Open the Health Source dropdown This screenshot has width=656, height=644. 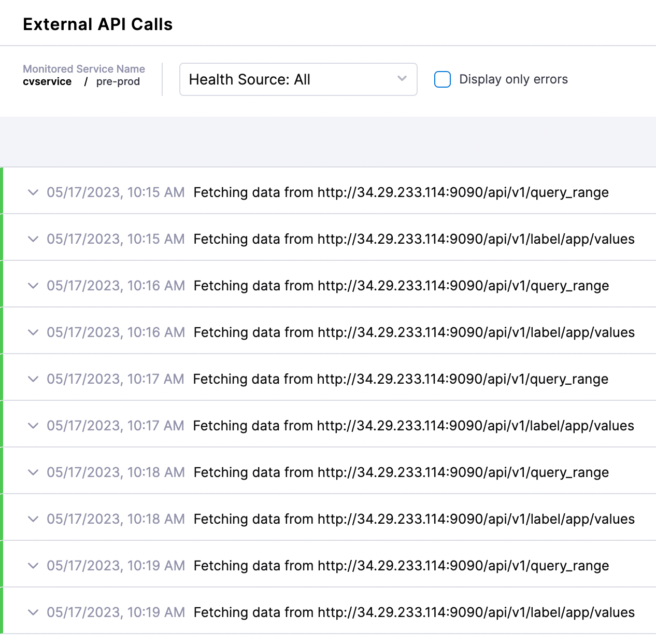[x=298, y=79]
